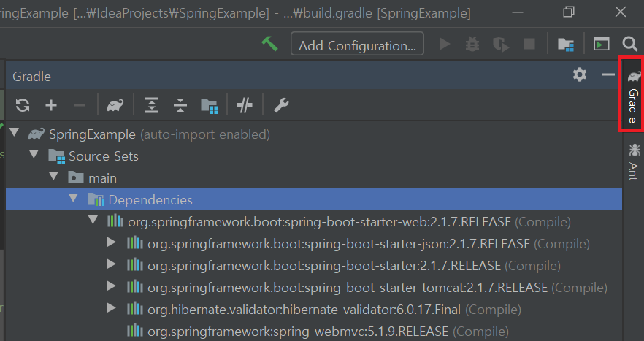Click the Stop square icon

click(529, 44)
